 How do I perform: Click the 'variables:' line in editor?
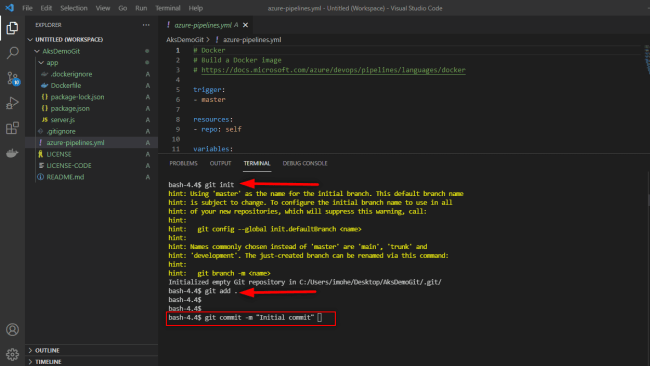pyautogui.click(x=213, y=149)
